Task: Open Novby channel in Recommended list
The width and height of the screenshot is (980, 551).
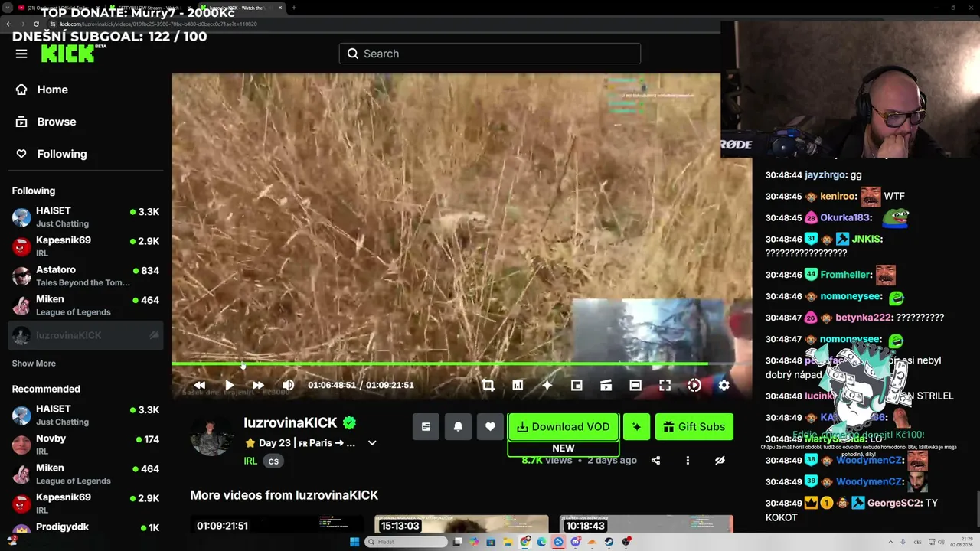Action: point(86,445)
